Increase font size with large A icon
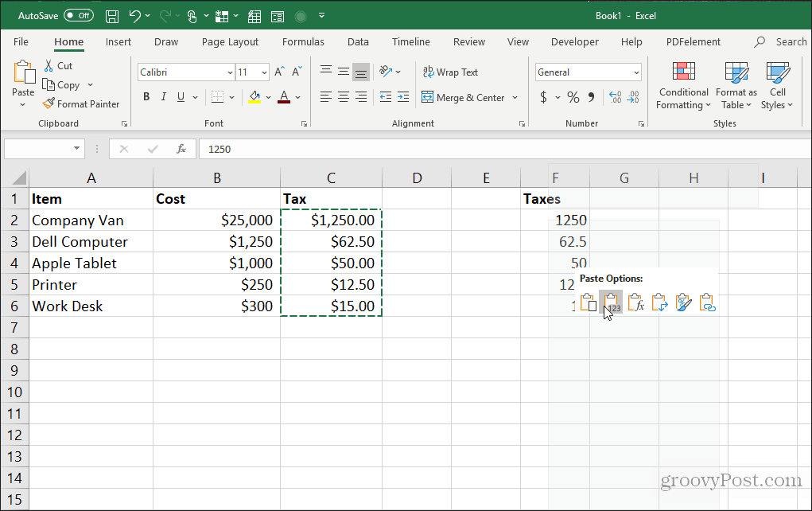 tap(279, 72)
